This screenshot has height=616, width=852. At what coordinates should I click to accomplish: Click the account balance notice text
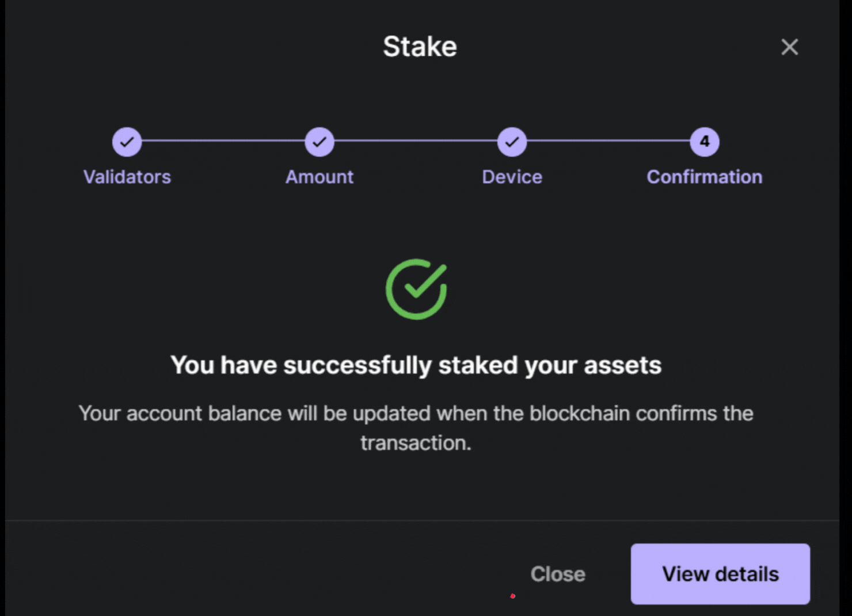tap(416, 428)
